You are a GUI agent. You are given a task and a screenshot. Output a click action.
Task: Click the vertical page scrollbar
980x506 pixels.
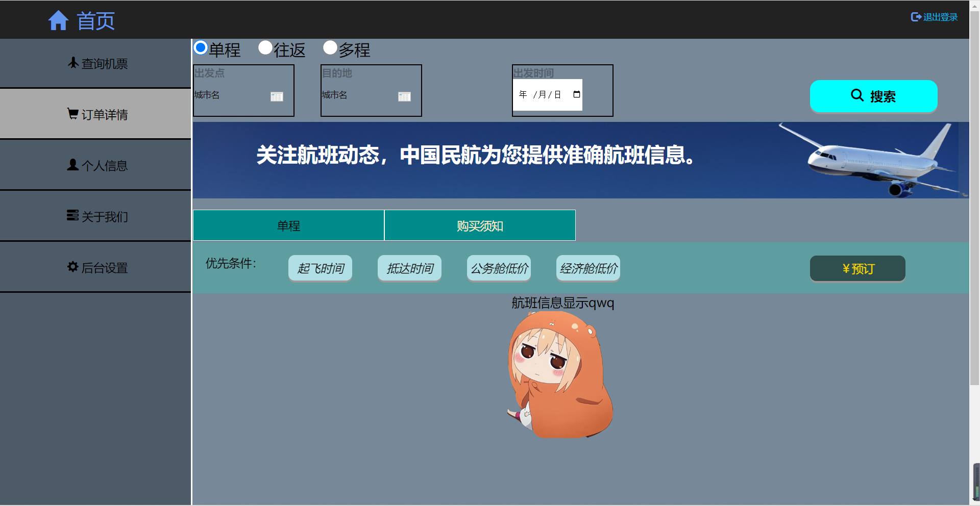[974, 199]
